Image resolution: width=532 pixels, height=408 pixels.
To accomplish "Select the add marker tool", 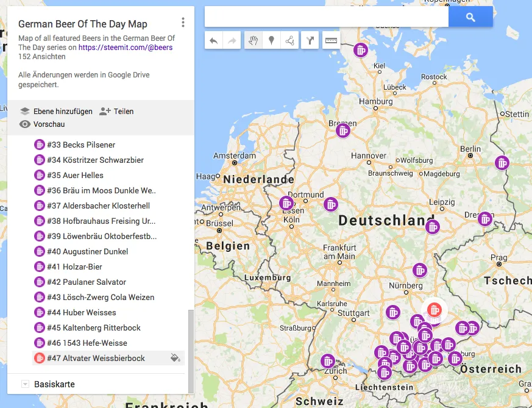I will pos(271,40).
